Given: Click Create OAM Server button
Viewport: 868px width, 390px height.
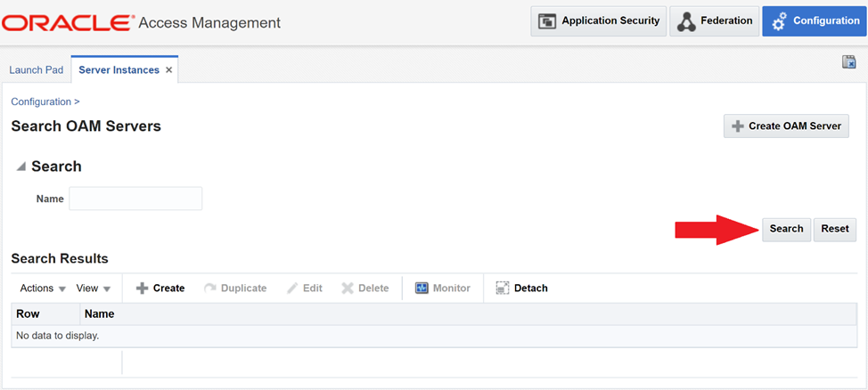Looking at the screenshot, I should tap(786, 126).
